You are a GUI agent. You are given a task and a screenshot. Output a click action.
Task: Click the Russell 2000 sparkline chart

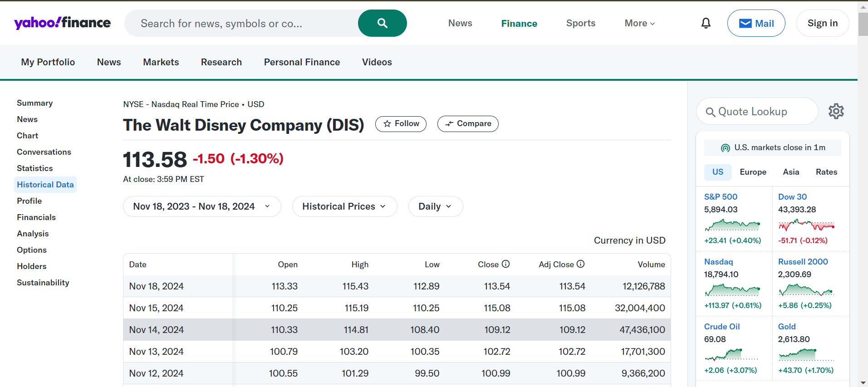[x=806, y=289]
